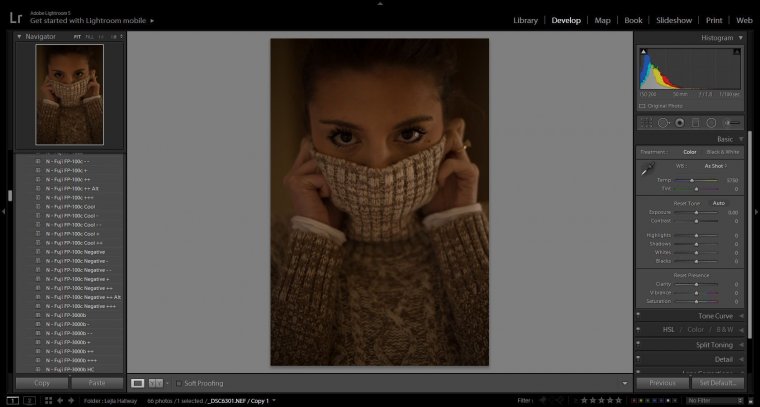The image size is (760, 407).
Task: Select the Red Eye Correction tool
Action: tap(680, 123)
